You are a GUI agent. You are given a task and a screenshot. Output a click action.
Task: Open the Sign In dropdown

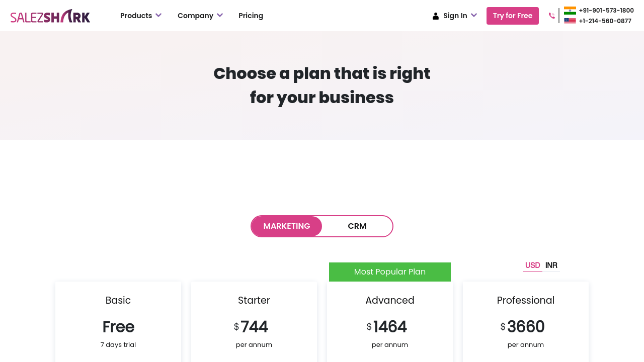click(x=455, y=16)
